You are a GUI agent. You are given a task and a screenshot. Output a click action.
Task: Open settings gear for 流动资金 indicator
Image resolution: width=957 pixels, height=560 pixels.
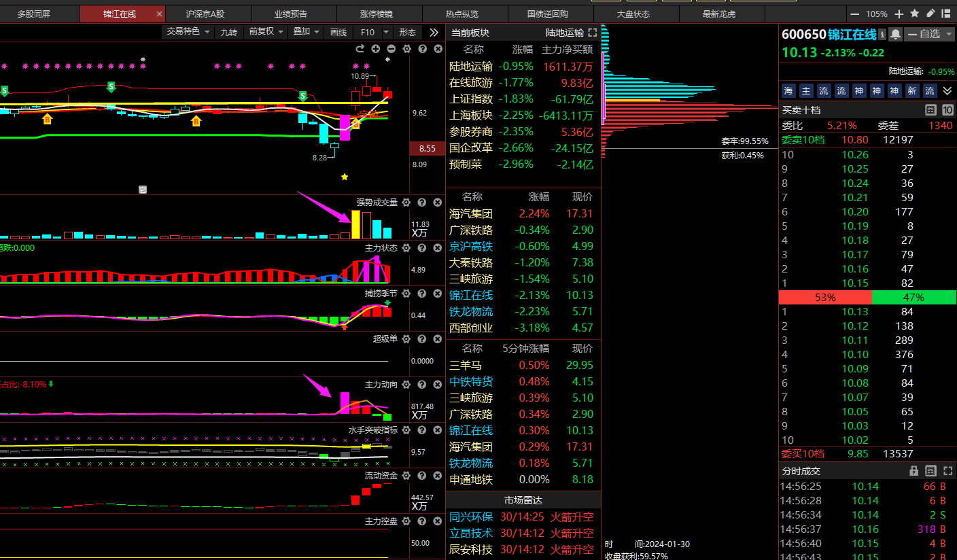(406, 476)
